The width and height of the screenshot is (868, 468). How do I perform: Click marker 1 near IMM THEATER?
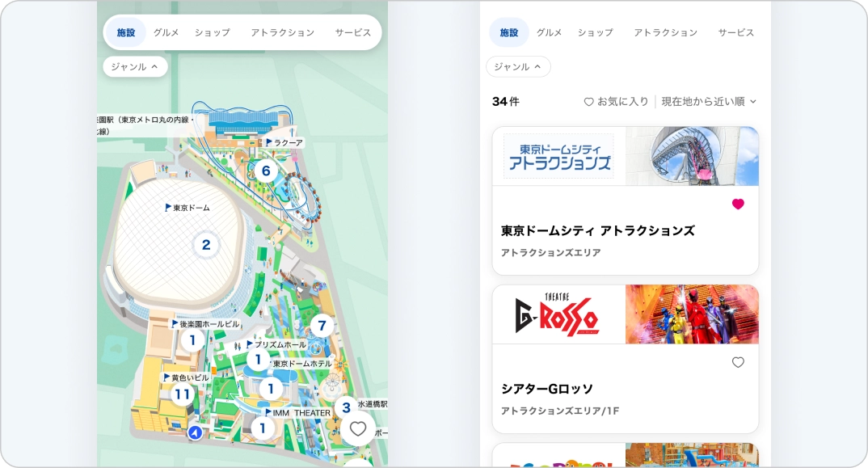point(263,429)
